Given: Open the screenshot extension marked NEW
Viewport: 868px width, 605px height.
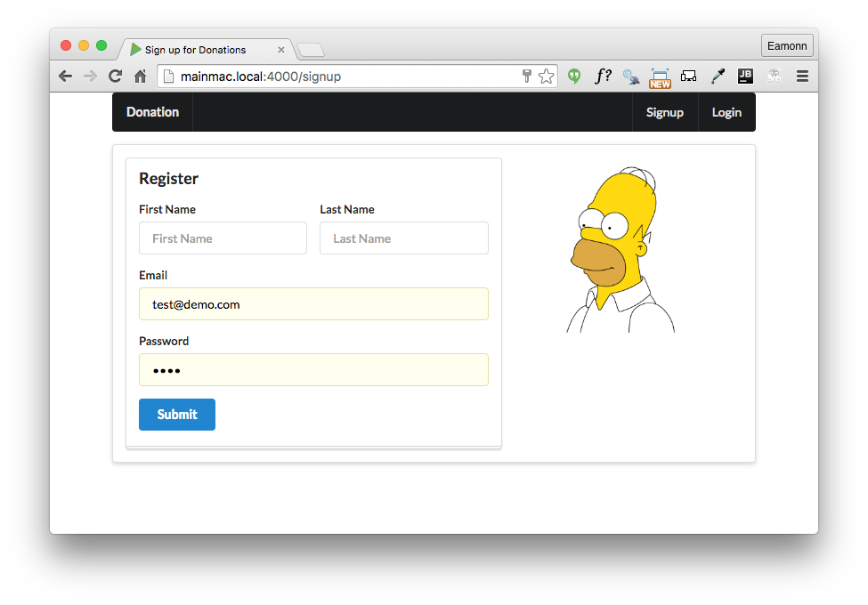Looking at the screenshot, I should coord(660,77).
